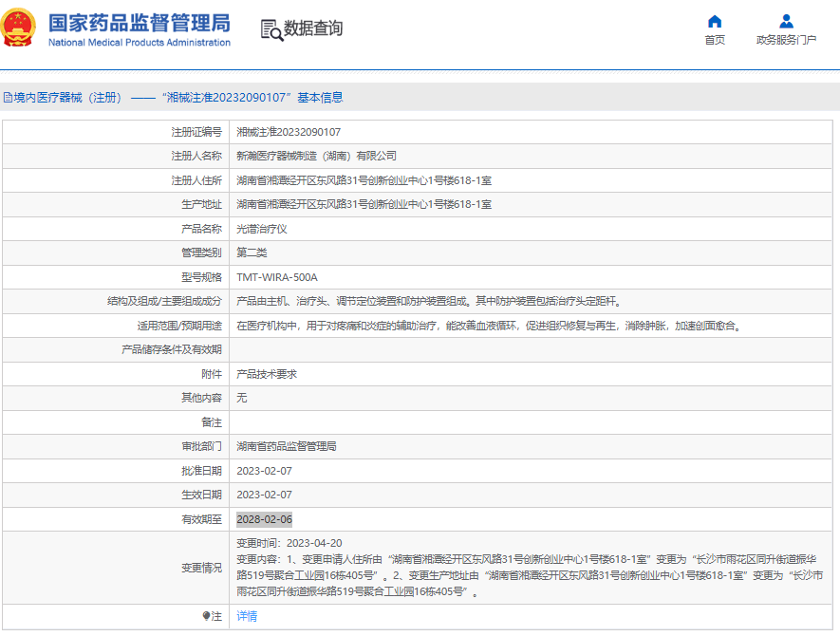The width and height of the screenshot is (840, 636).
Task: Click the 政务服务门户 text link
Action: point(786,40)
